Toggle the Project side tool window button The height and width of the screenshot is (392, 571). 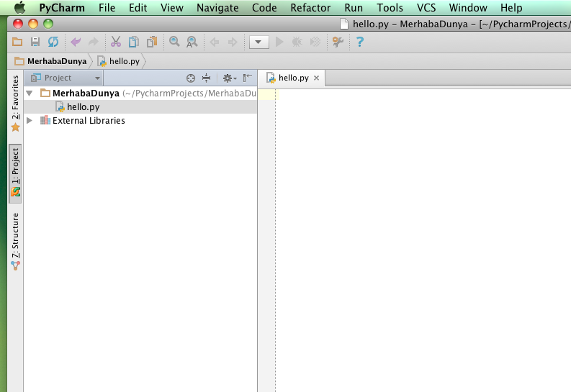pos(15,173)
